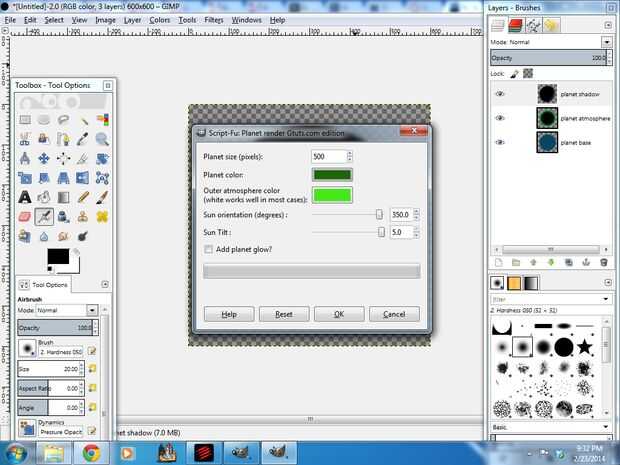Select the Zoom magnifier tool

tap(102, 139)
